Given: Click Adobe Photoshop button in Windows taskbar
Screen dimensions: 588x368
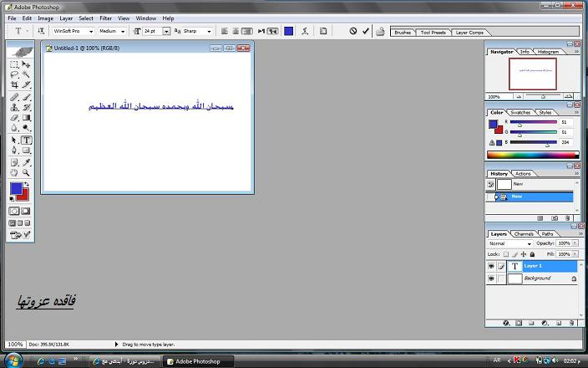Looking at the screenshot, I should tap(195, 361).
